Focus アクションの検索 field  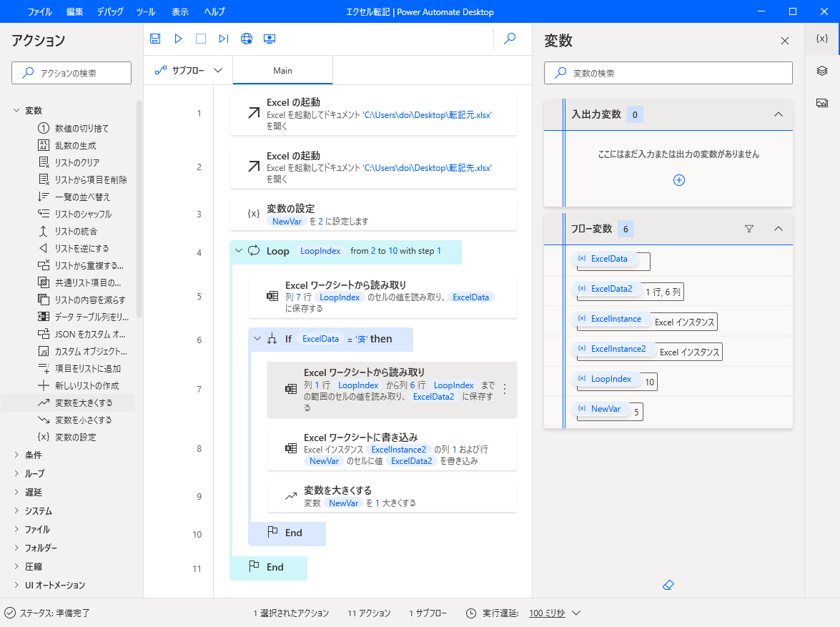point(71,73)
